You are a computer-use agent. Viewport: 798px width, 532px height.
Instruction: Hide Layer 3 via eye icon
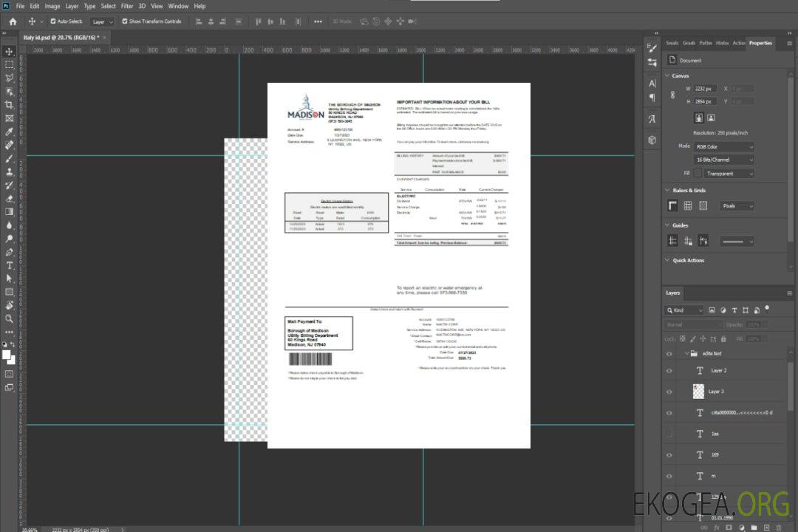click(x=669, y=392)
